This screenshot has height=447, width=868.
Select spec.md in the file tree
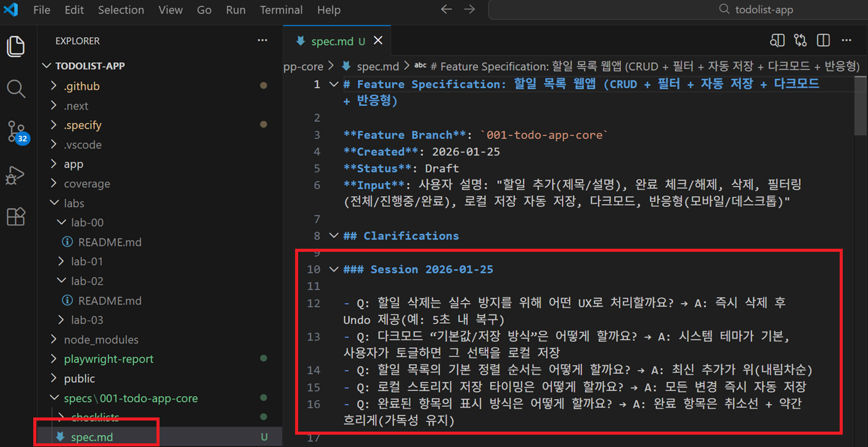coord(92,437)
